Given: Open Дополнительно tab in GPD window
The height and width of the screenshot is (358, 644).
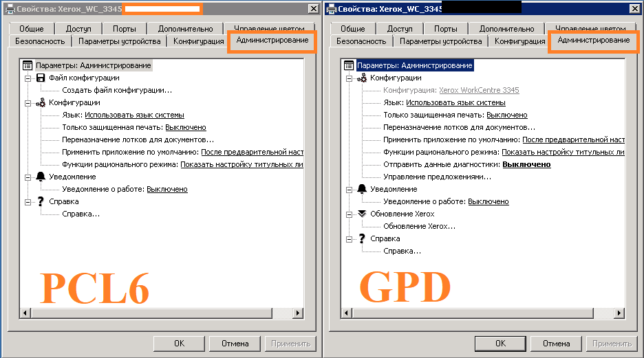Looking at the screenshot, I should click(507, 29).
